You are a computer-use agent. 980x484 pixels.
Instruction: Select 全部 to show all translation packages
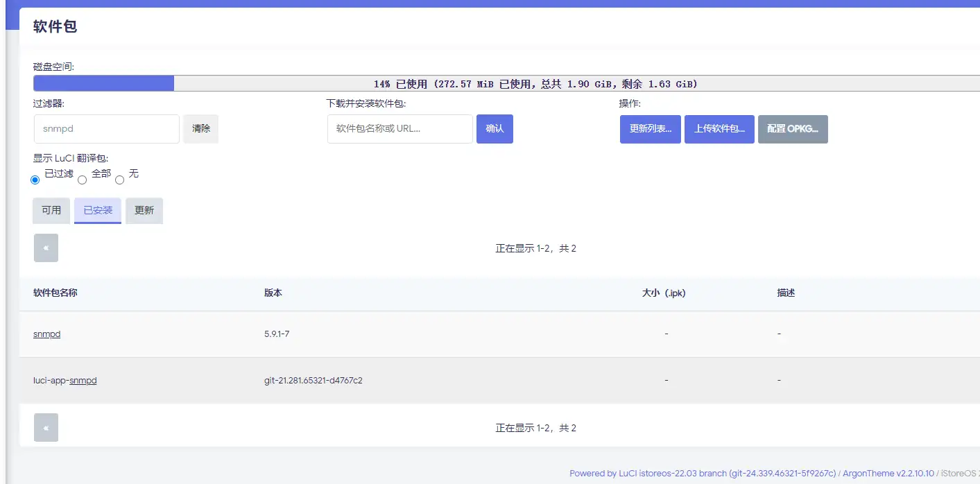[x=82, y=179]
